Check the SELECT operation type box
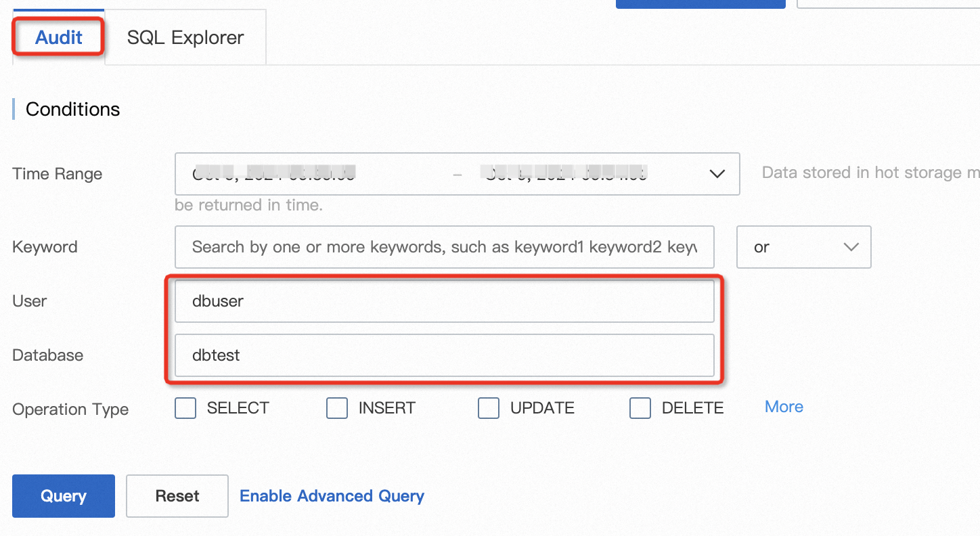980x536 pixels. pos(185,408)
